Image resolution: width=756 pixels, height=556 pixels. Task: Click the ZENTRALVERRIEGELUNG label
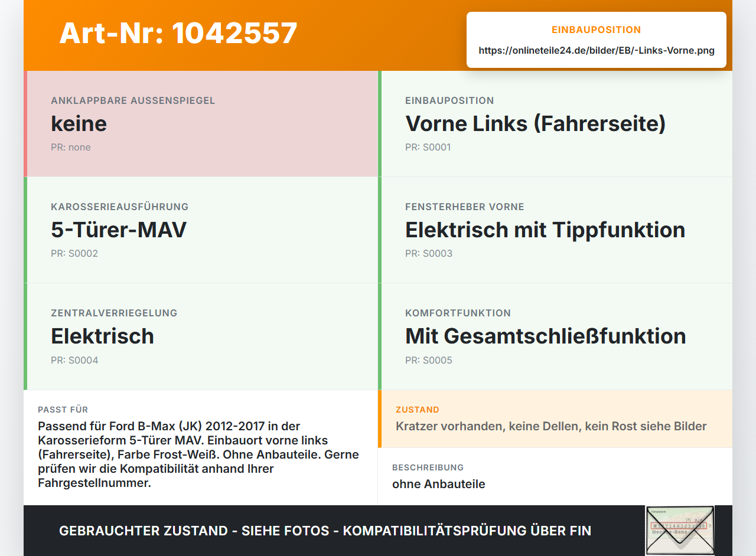point(114,313)
